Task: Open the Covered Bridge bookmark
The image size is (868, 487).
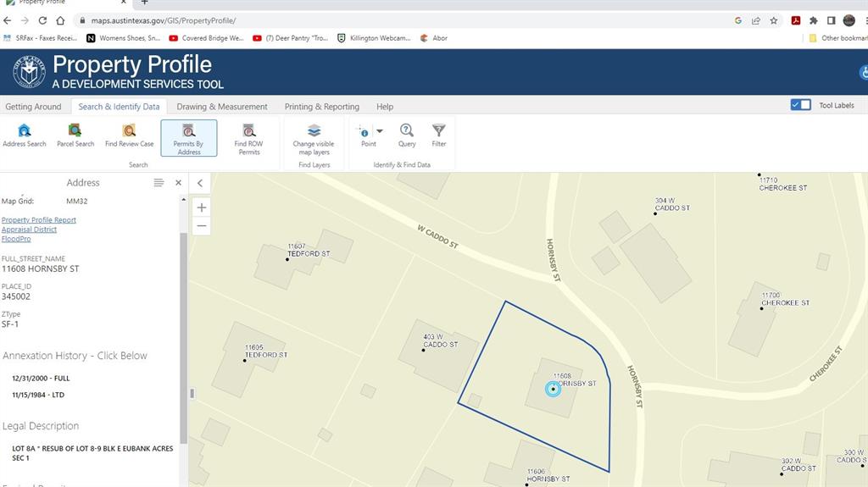Action: pyautogui.click(x=207, y=38)
